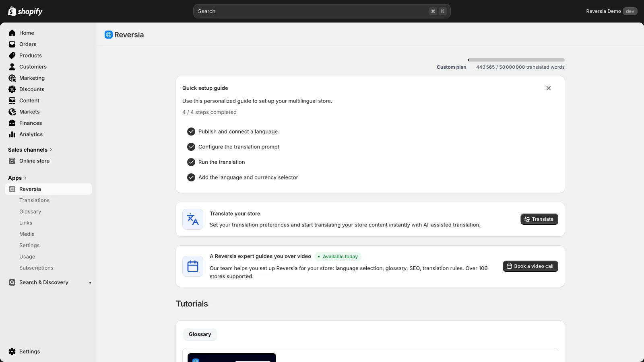Click the Shopify logo
Viewport: 644px width, 362px height.
pyautogui.click(x=25, y=11)
